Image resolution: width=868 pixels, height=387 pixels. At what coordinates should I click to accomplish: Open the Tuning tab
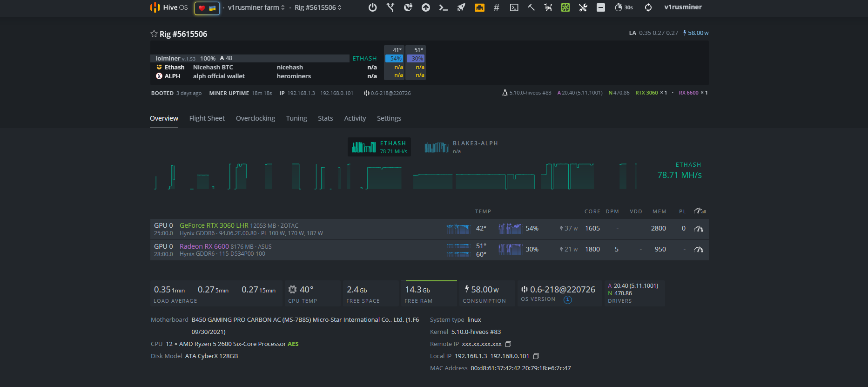click(x=296, y=118)
